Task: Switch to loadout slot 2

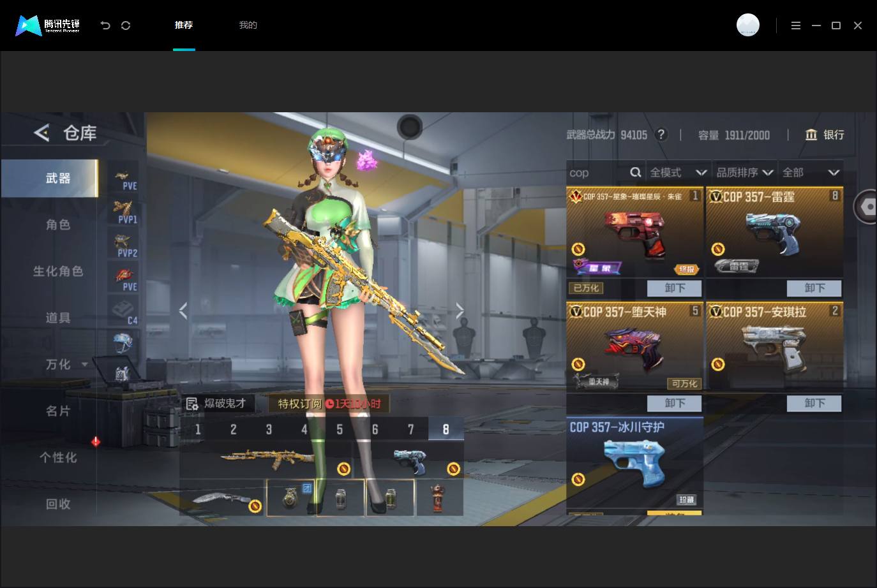Action: coord(234,429)
